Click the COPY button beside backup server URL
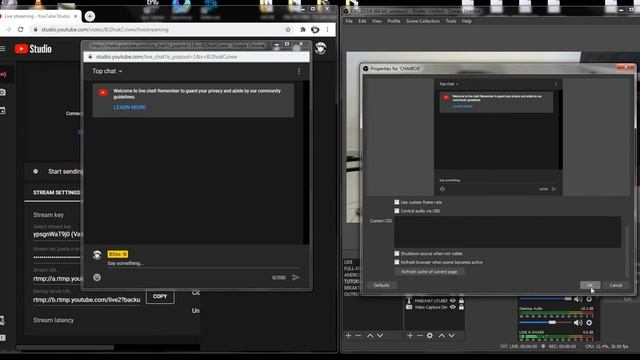This screenshot has height=360, width=640. click(x=160, y=296)
